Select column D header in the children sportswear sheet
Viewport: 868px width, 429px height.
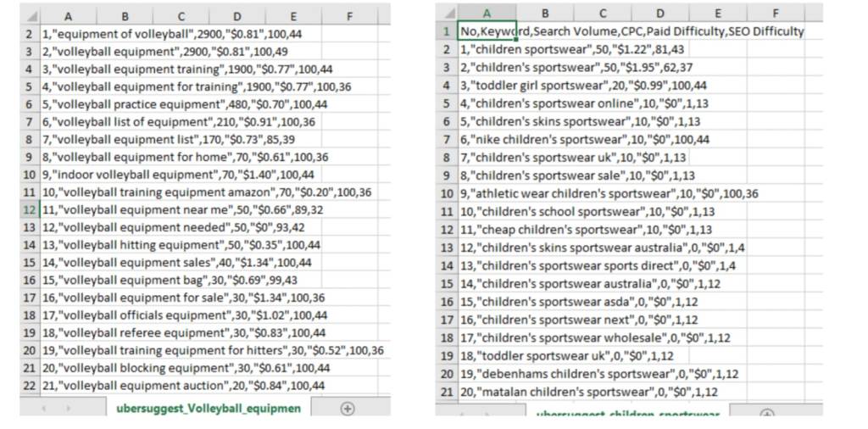659,14
